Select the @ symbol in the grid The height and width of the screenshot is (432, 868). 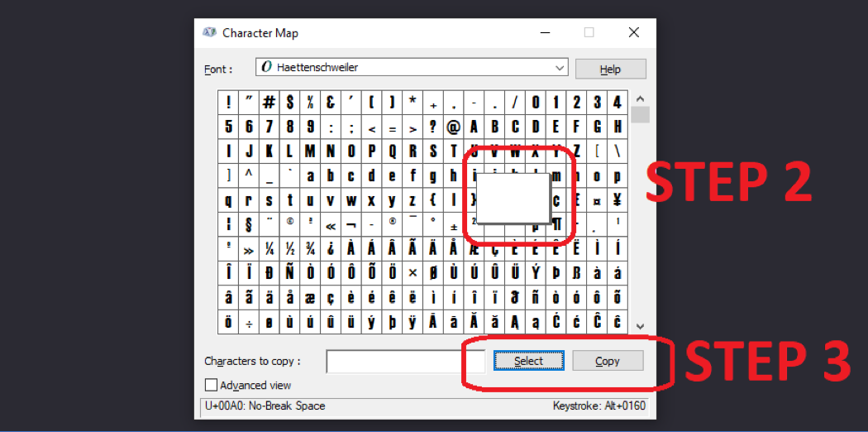pyautogui.click(x=453, y=127)
